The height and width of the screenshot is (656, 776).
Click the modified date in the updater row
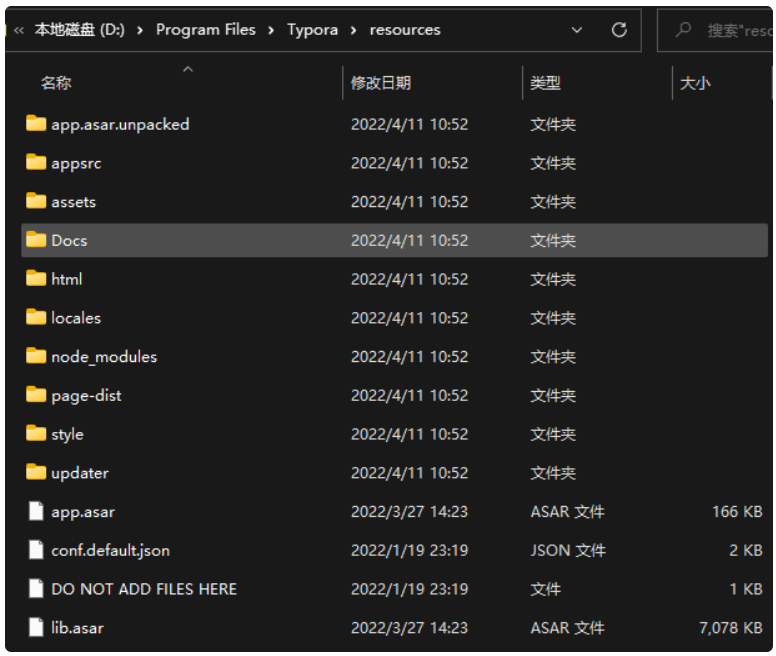point(409,473)
